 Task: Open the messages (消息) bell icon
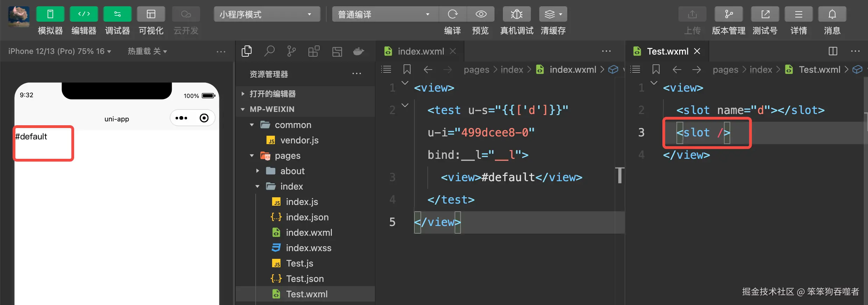[832, 14]
